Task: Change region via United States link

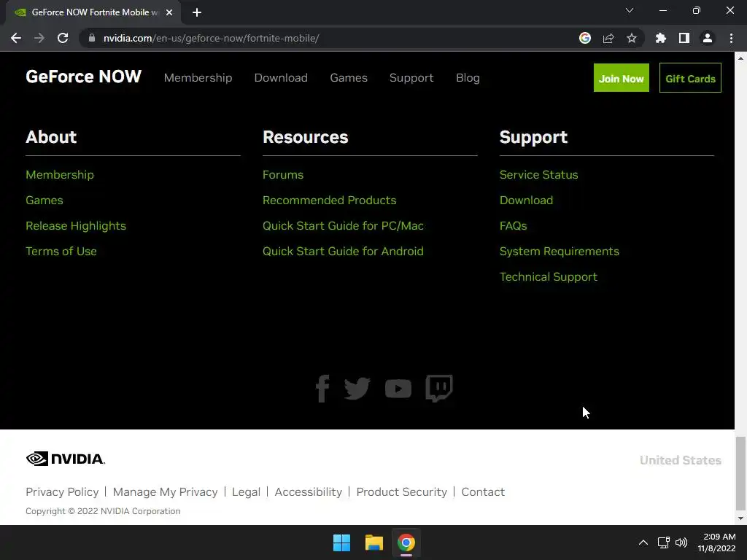Action: coord(681,460)
